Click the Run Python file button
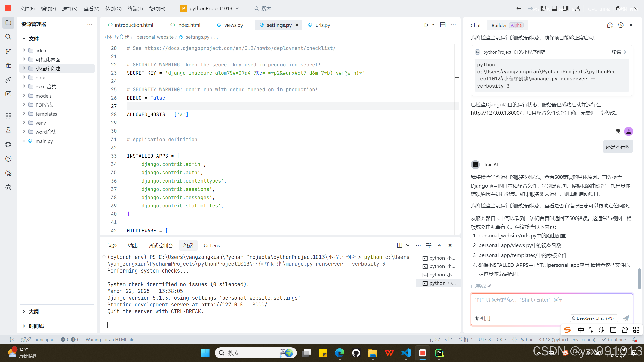 (426, 25)
